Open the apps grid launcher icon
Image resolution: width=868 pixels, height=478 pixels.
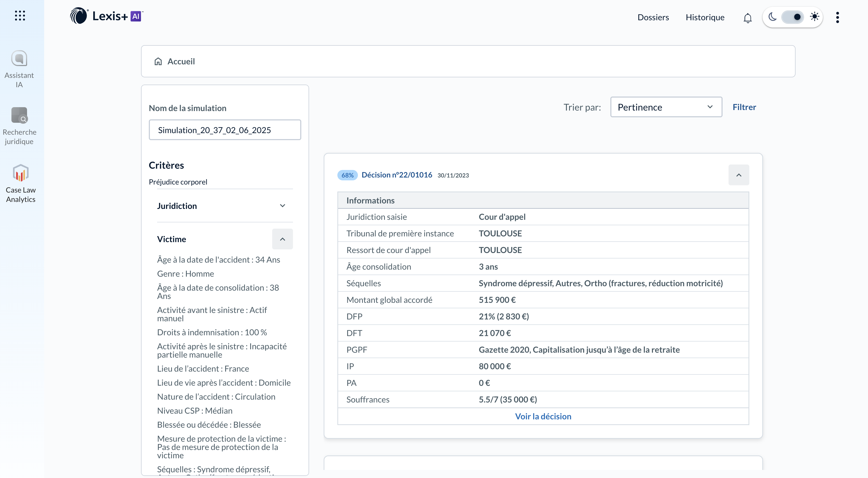click(20, 16)
